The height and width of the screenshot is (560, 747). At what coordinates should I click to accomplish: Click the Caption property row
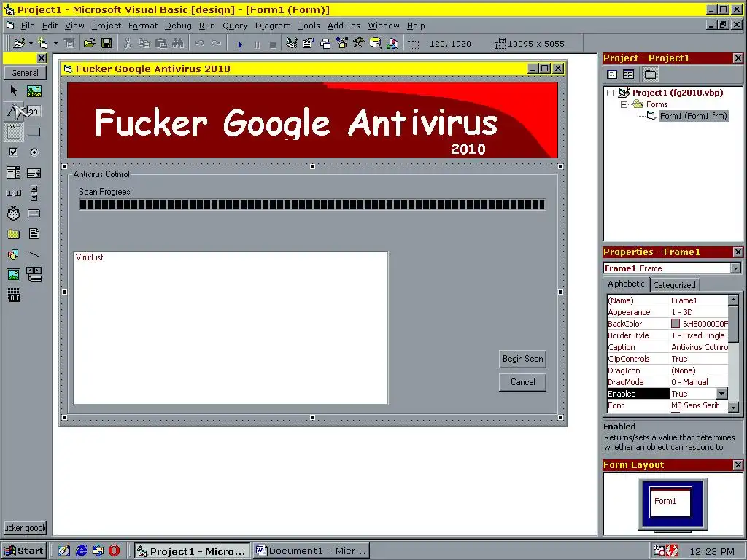tap(667, 347)
